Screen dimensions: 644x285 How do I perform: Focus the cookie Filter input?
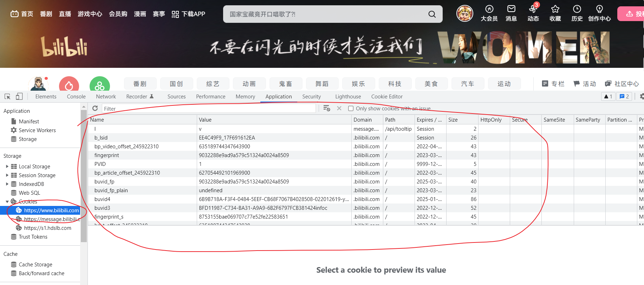tap(209, 109)
